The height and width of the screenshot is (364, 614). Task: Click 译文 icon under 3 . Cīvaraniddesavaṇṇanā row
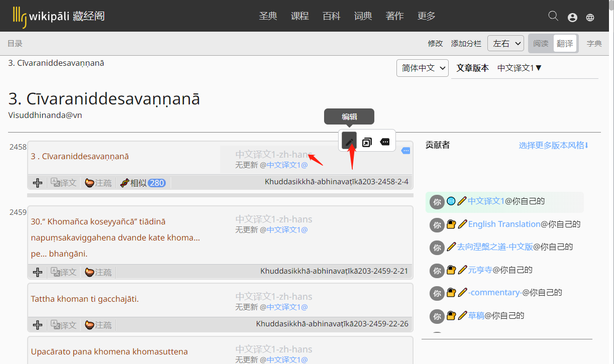pos(64,183)
